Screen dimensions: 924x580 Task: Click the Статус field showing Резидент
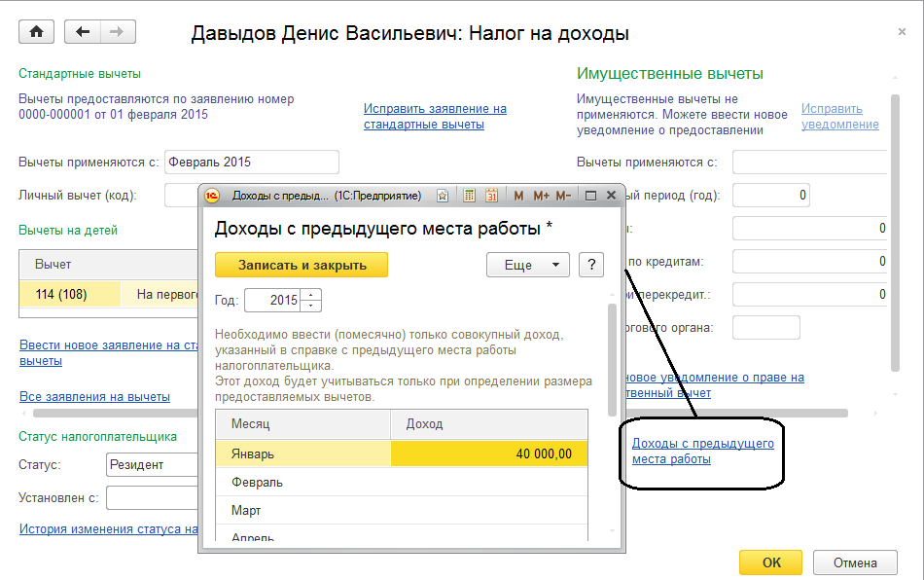(x=152, y=464)
